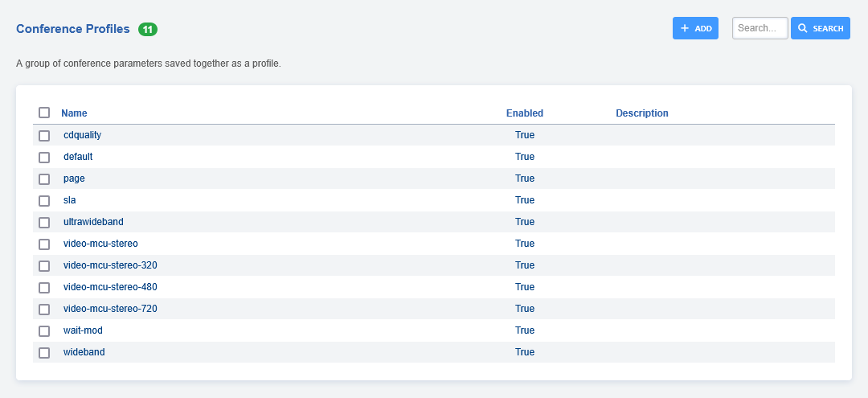
Task: Click the Description column header
Action: pos(641,113)
